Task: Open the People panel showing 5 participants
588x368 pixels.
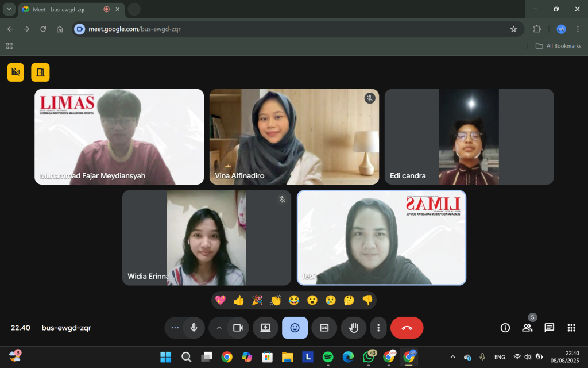Action: pos(527,328)
